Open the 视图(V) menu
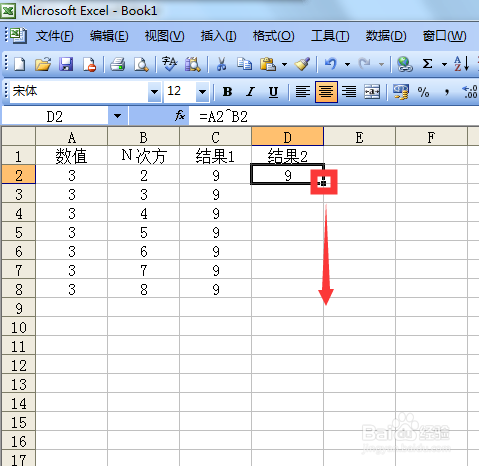The height and width of the screenshot is (466, 479). coord(165,36)
